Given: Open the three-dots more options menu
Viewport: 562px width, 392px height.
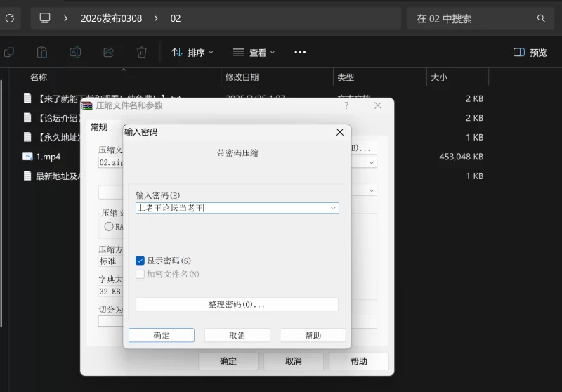Looking at the screenshot, I should pos(300,52).
